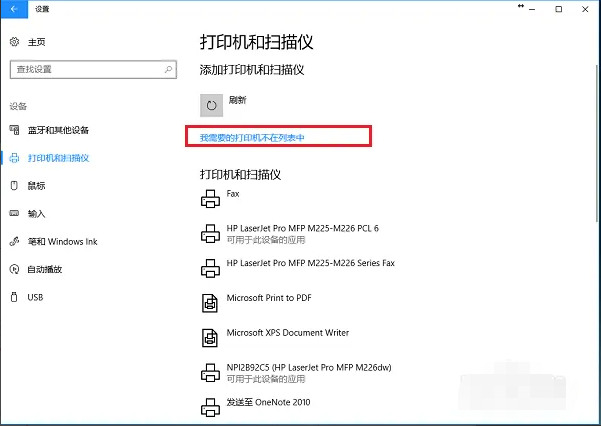Click the Microsoft XPS Document Writer icon
This screenshot has width=601, height=426.
tap(211, 337)
